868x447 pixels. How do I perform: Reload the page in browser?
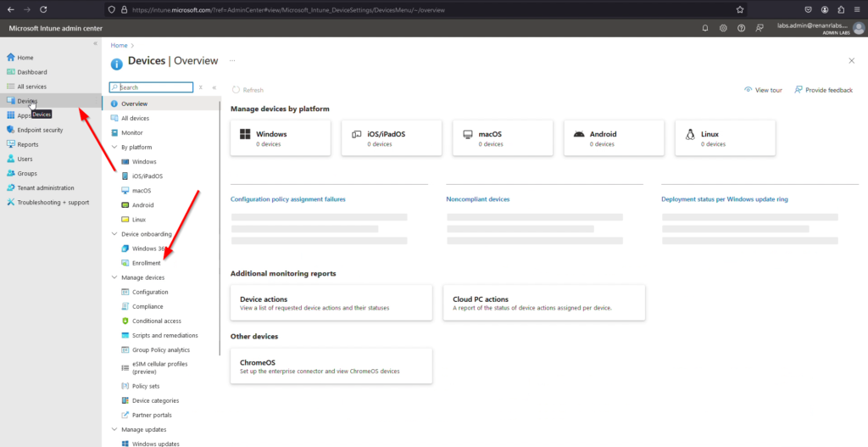[43, 9]
